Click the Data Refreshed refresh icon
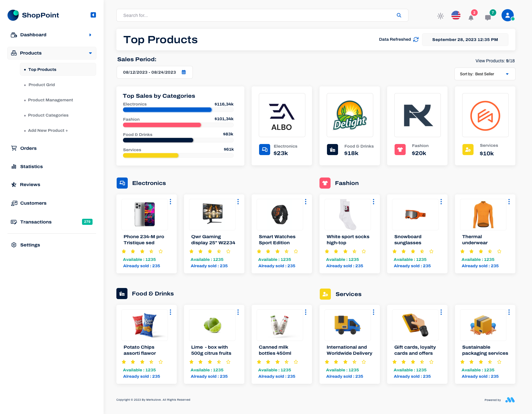This screenshot has width=532, height=414. pos(415,40)
